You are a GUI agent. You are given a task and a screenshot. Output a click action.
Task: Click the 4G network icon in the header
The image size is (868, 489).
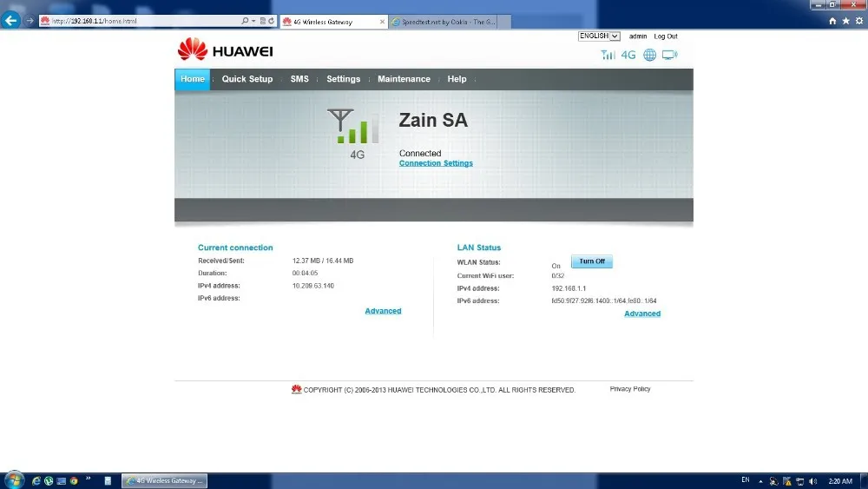(628, 55)
